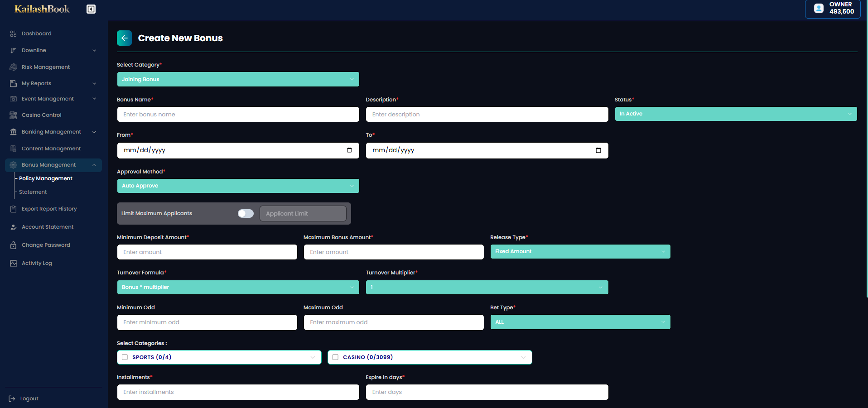Select Statement submenu item
Screen dimensions: 868x408
33,192
